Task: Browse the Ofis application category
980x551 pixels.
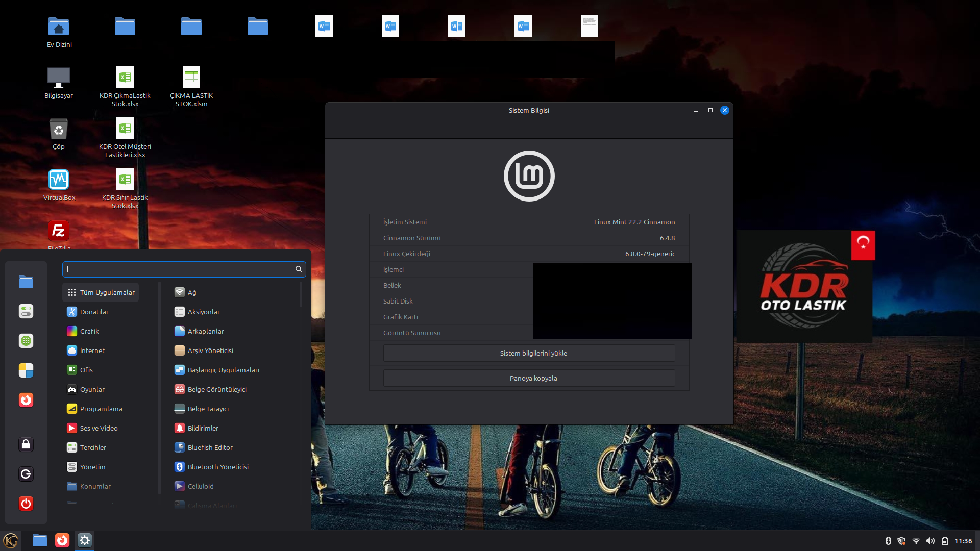Action: pos(86,369)
